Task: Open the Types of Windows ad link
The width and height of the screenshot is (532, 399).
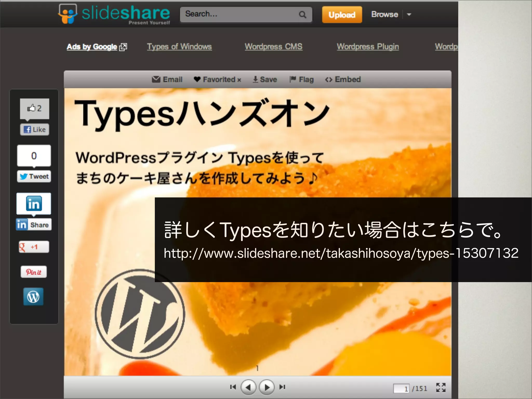Action: pyautogui.click(x=179, y=46)
